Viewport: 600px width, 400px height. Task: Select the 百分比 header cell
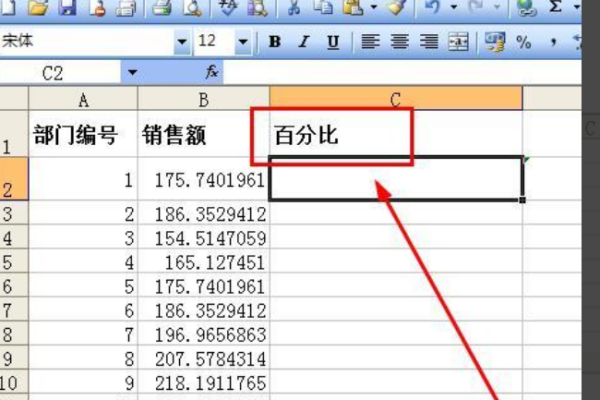(x=396, y=135)
